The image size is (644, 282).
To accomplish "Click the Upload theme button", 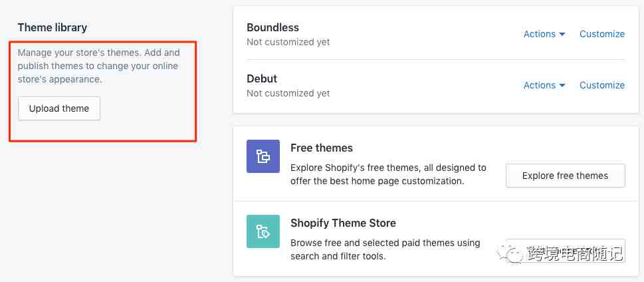I will [59, 108].
